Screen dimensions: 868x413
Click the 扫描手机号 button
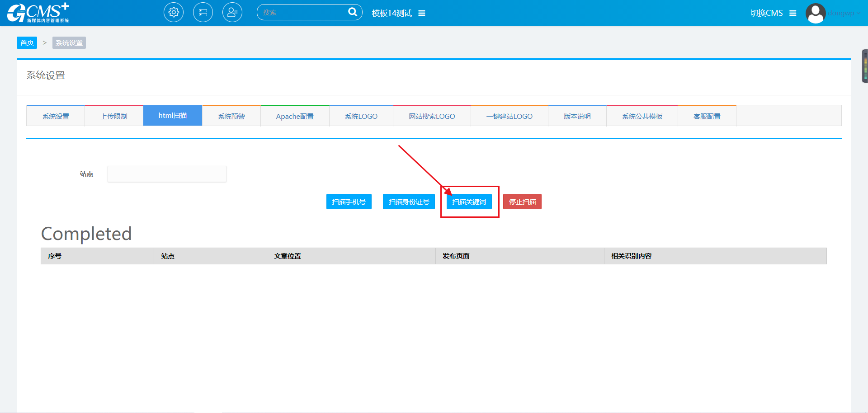[349, 202]
